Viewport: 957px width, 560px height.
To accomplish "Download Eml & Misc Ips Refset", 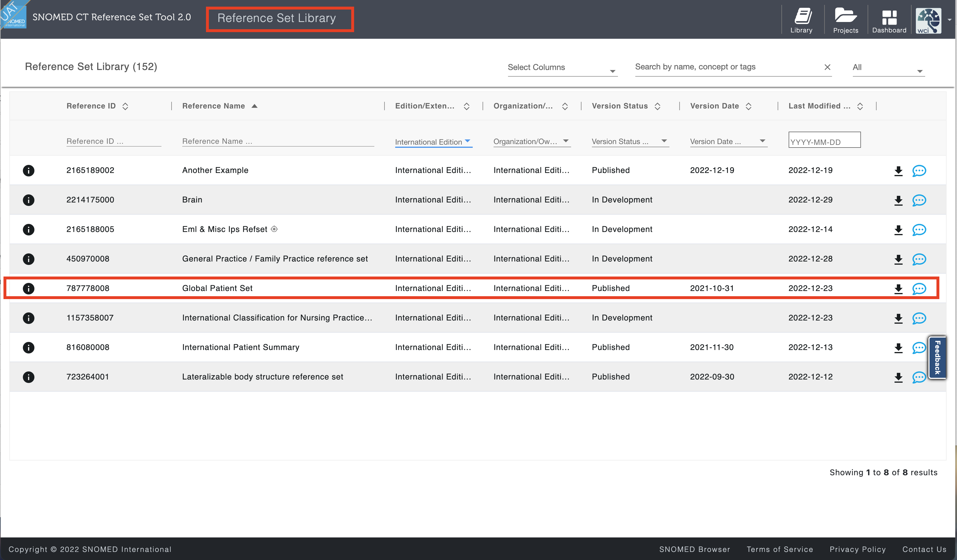I will (x=898, y=230).
